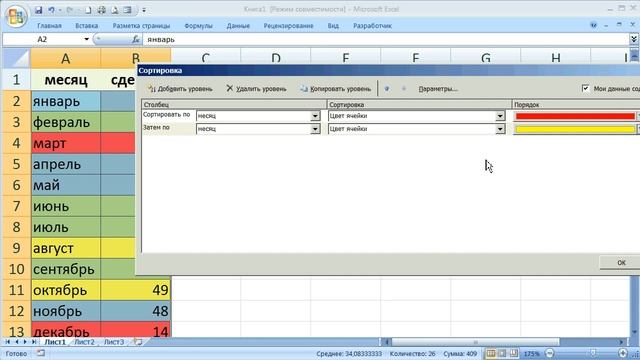Screen dimensions: 640x360
Task: Click cell 'октябрь'
Action: pos(66,290)
